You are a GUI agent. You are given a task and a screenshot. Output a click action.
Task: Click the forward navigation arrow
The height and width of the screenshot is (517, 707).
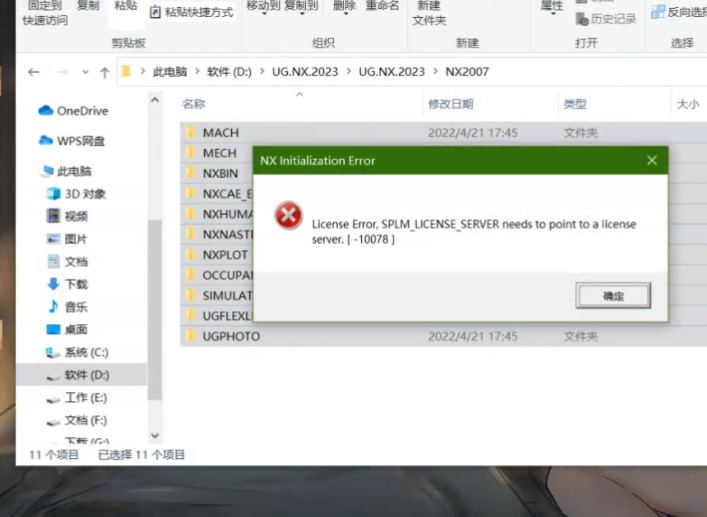click(62, 72)
